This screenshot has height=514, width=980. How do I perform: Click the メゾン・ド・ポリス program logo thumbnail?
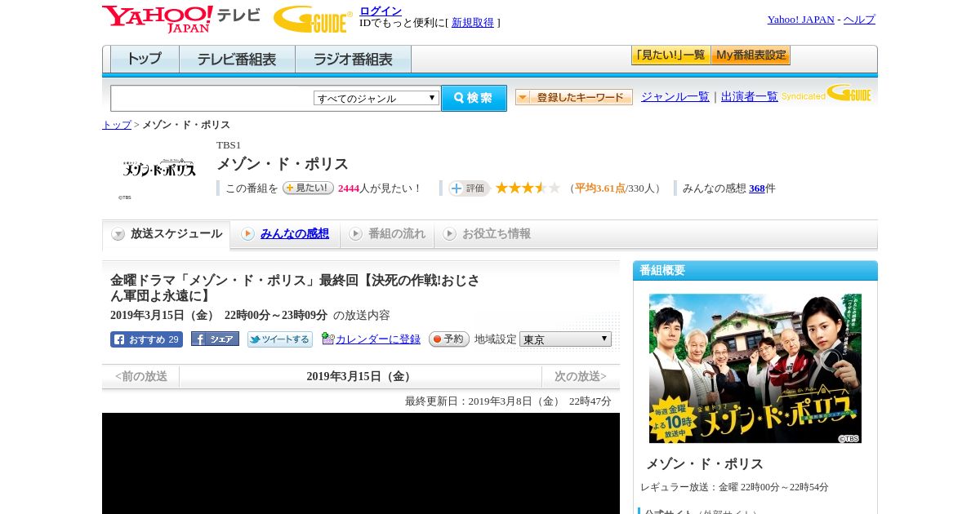[x=159, y=169]
